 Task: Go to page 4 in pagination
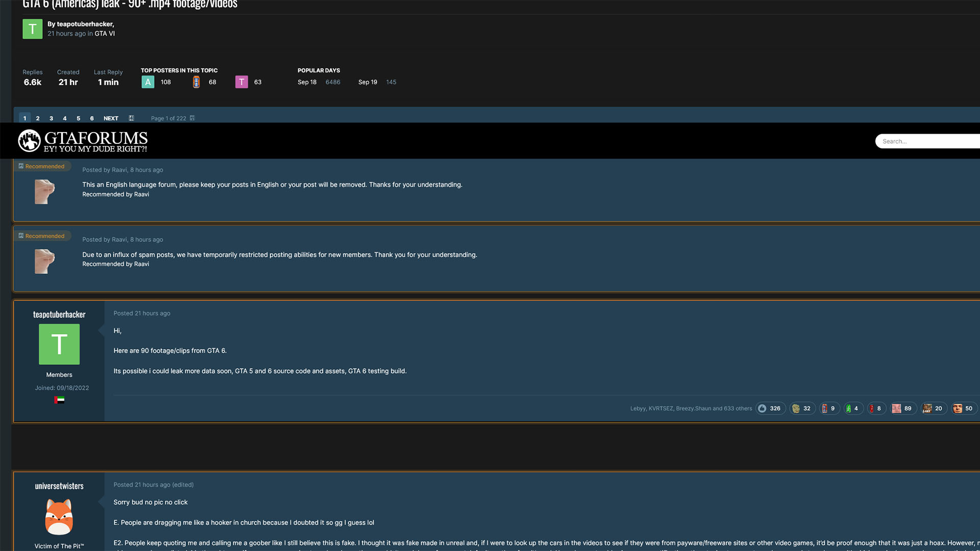tap(65, 118)
